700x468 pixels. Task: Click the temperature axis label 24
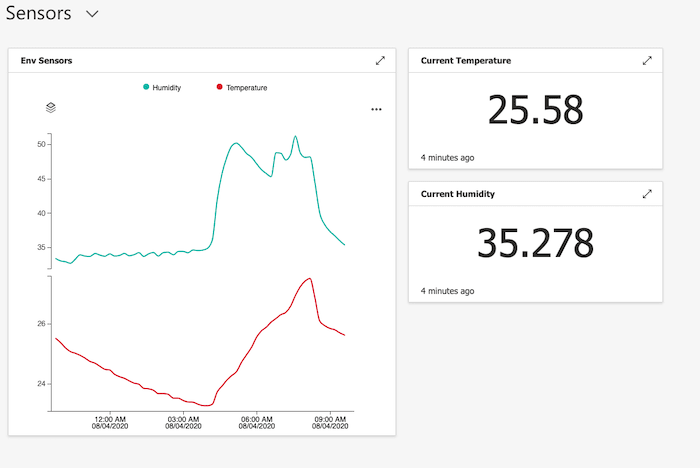pos(41,384)
